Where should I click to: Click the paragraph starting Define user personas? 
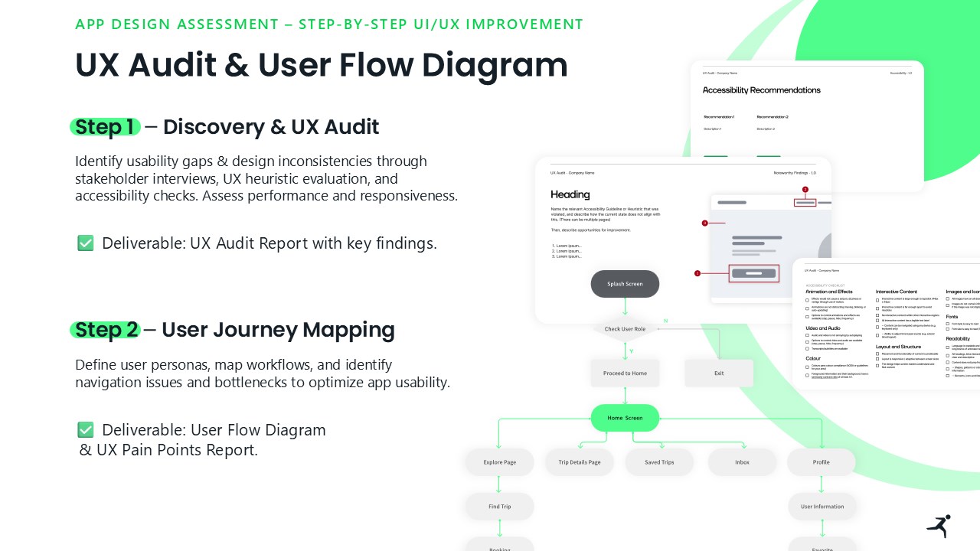263,373
